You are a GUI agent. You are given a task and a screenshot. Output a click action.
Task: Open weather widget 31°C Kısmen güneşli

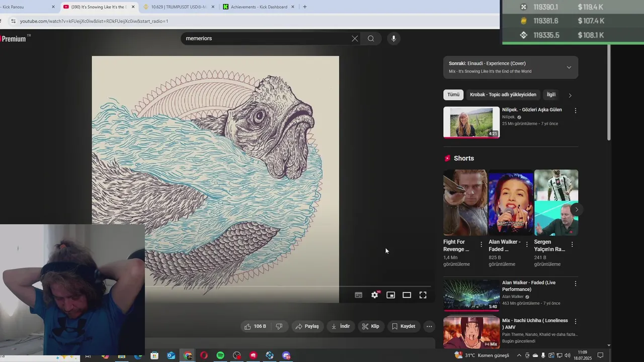[x=481, y=355]
